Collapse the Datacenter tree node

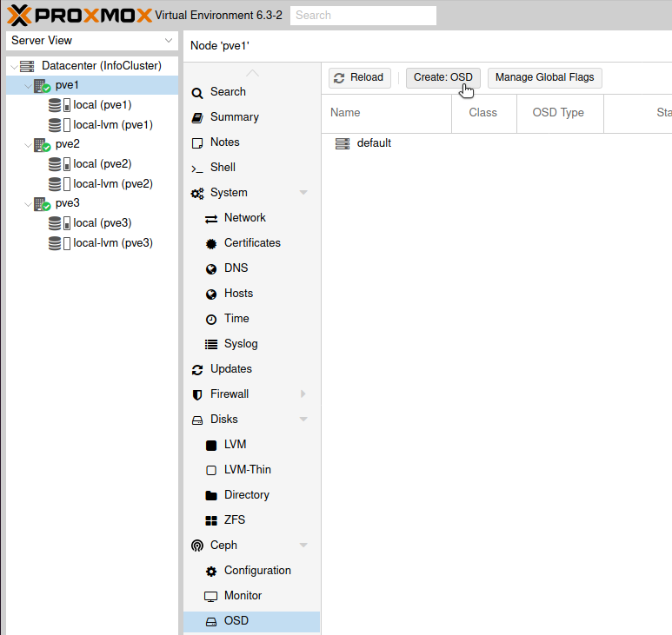point(14,67)
